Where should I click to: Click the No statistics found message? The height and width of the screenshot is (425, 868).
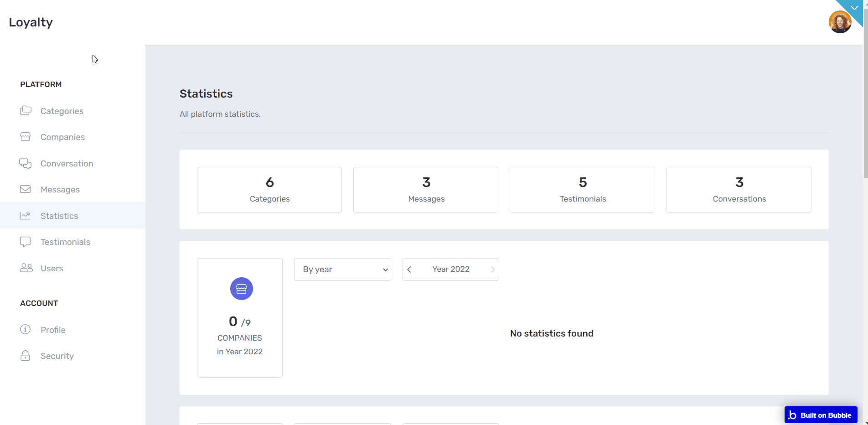552,333
